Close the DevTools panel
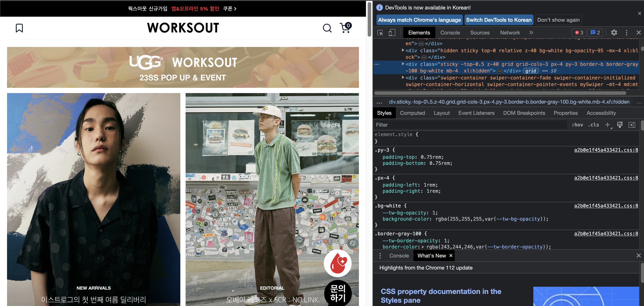Screen dimensions: 644x306 tap(639, 33)
